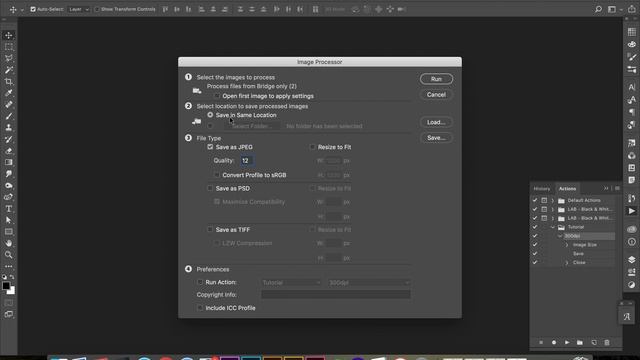Image resolution: width=640 pixels, height=360 pixels.
Task: Open the Actions panel menu
Action: [617, 189]
